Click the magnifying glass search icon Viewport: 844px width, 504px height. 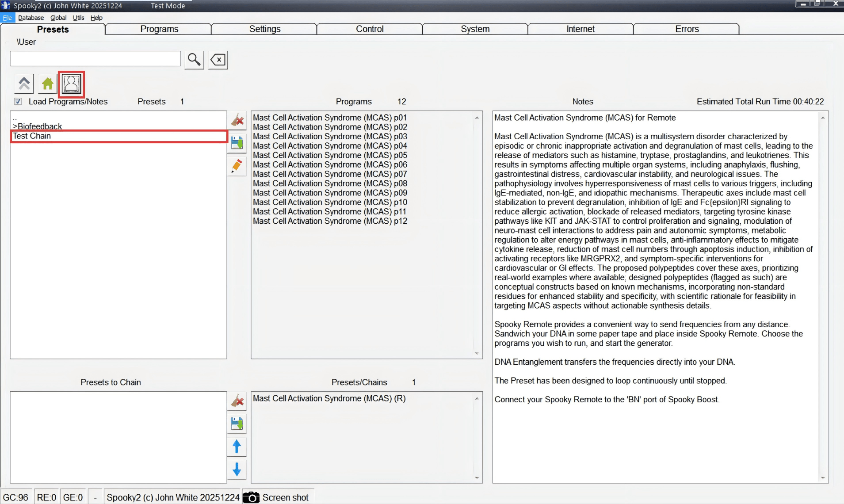(x=194, y=59)
